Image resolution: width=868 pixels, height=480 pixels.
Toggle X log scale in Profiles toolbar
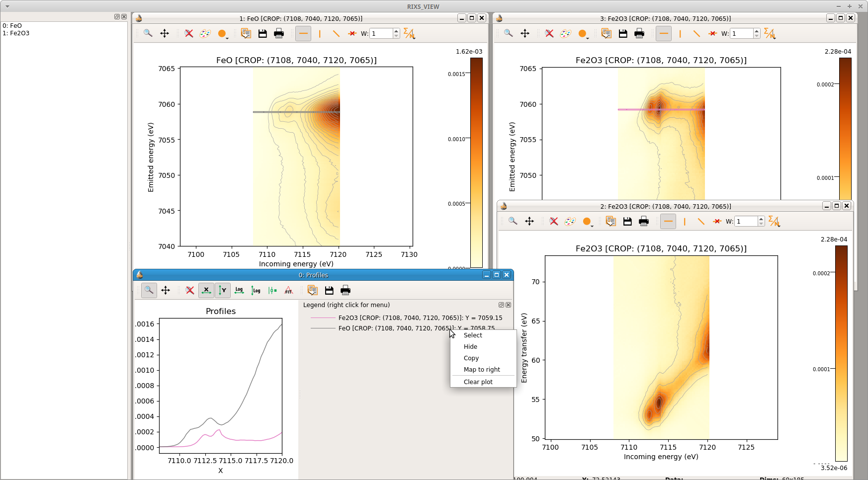point(239,291)
